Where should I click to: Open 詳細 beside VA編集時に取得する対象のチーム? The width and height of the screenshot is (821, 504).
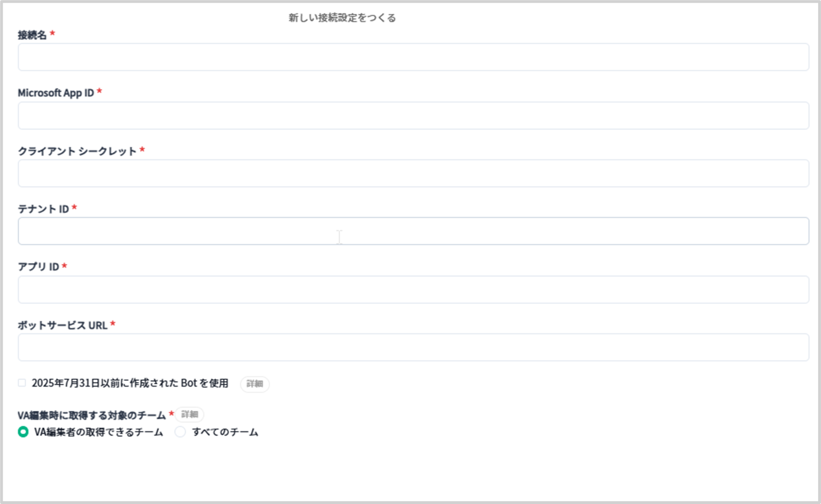189,414
